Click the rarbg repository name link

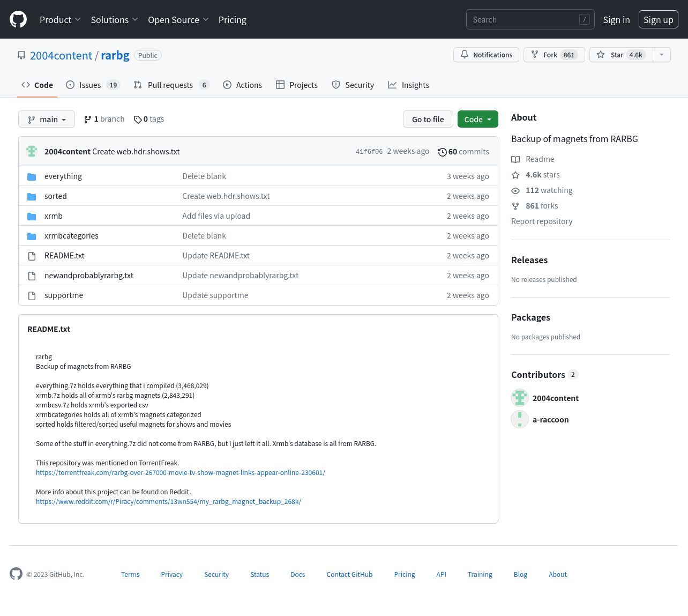tap(115, 55)
